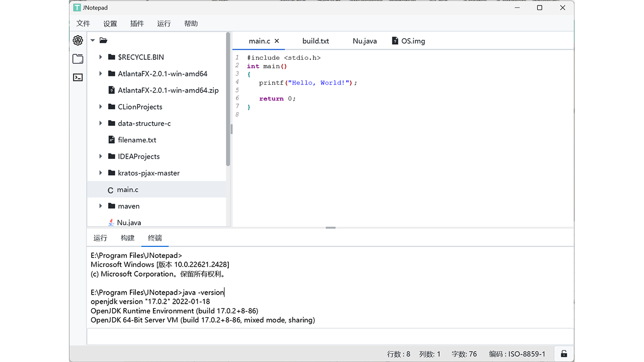This screenshot has width=644, height=362.
Task: Select the file explorer icon in sidebar
Action: coord(77,59)
